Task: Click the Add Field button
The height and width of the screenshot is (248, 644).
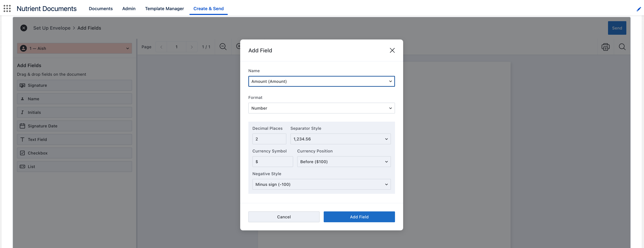Action: coord(359,216)
